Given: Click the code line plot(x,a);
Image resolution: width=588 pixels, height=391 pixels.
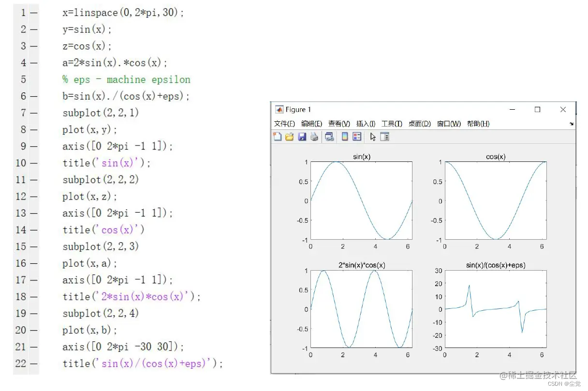Looking at the screenshot, I should (90, 263).
